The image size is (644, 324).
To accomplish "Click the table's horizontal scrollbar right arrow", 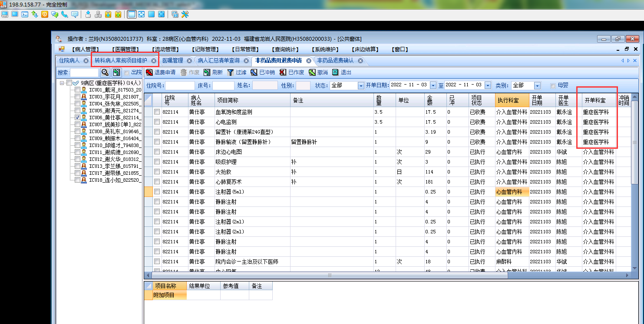I will pyautogui.click(x=627, y=275).
